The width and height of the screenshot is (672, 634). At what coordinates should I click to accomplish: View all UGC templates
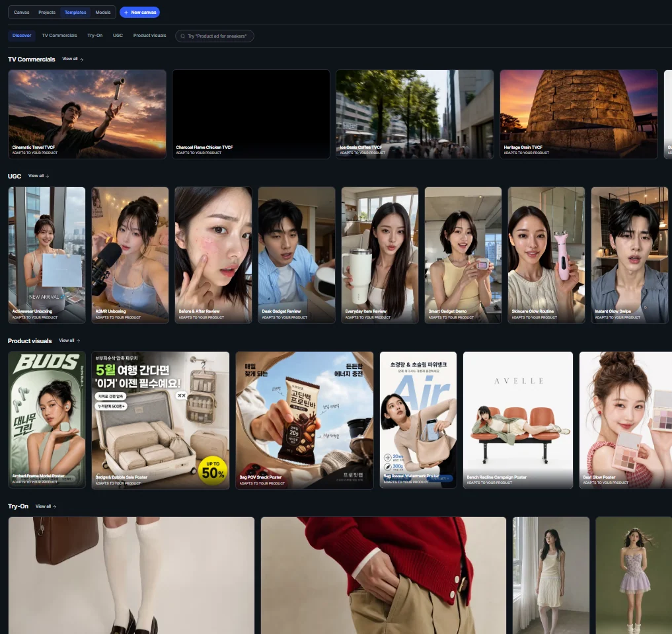(x=38, y=176)
